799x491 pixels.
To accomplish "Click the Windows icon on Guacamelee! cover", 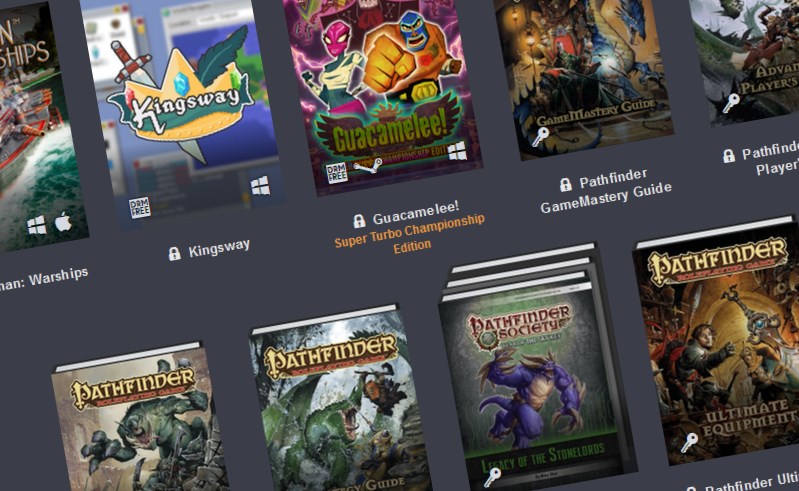I will (x=457, y=151).
